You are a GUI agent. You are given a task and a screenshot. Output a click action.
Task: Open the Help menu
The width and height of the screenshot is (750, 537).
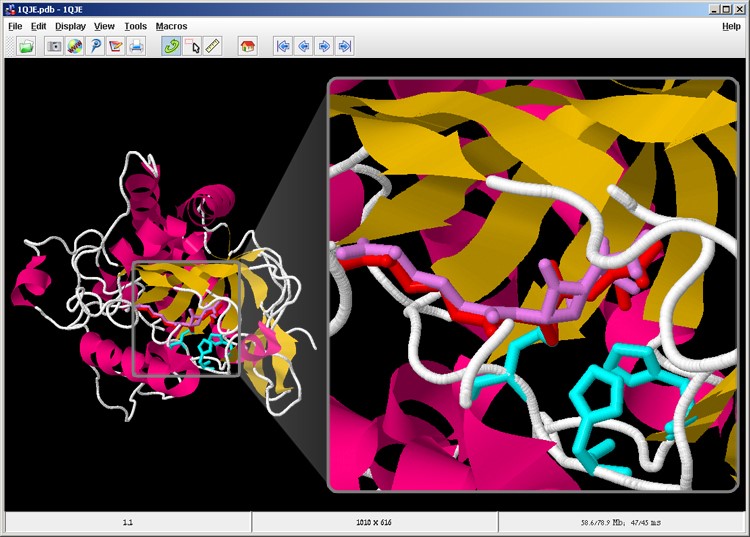pos(731,26)
